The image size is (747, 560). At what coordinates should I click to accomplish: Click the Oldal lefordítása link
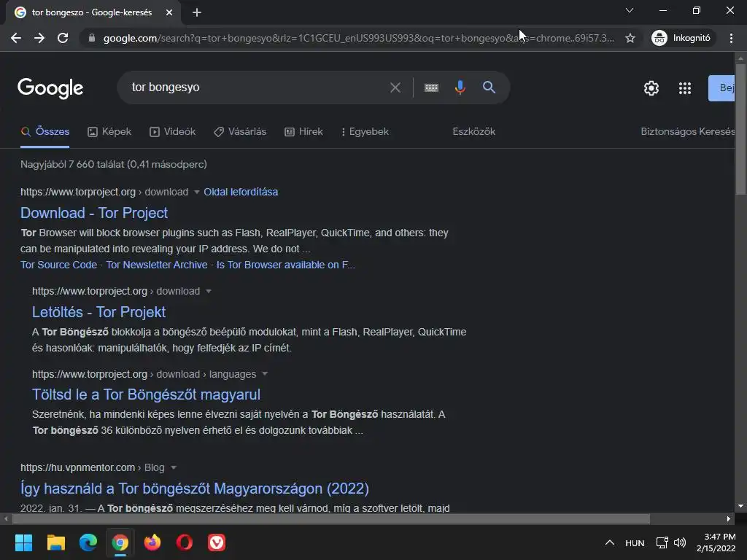[x=241, y=192]
